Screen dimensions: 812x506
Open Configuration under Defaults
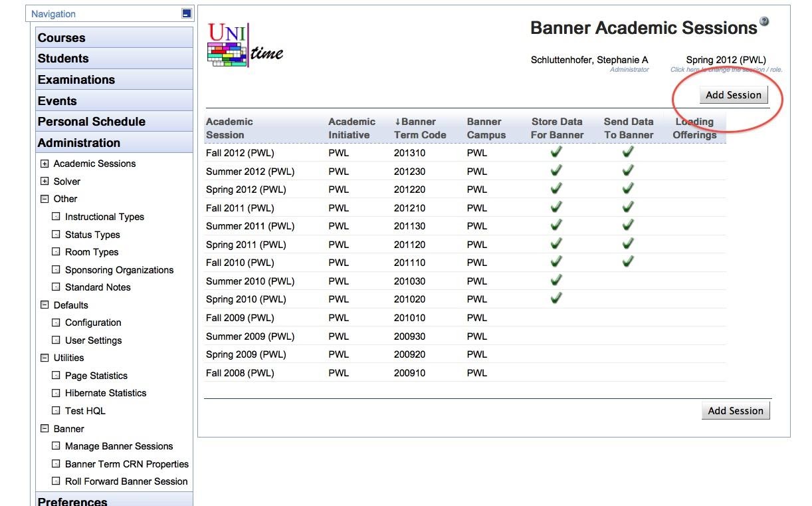pyautogui.click(x=93, y=322)
